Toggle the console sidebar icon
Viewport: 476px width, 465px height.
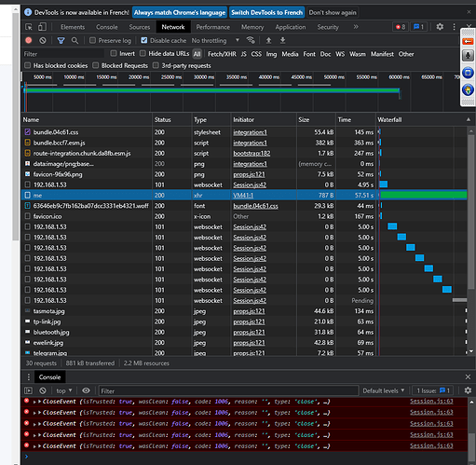(28, 390)
